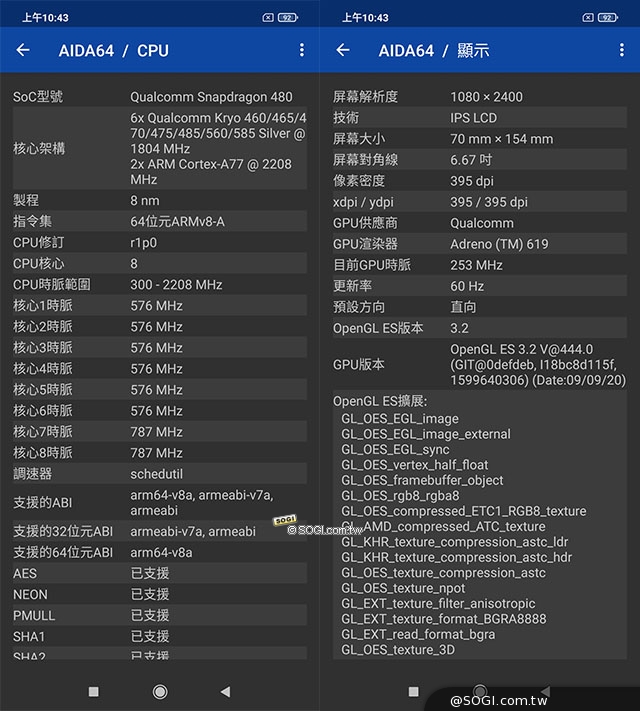
Task: Select 核心6時脈 row
Action: (x=160, y=411)
